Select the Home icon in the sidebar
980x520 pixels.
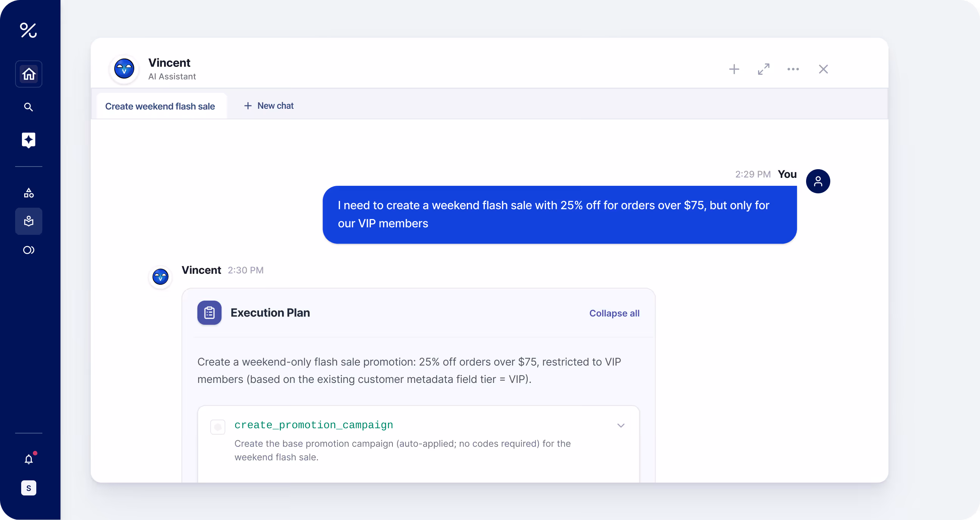[x=28, y=73]
